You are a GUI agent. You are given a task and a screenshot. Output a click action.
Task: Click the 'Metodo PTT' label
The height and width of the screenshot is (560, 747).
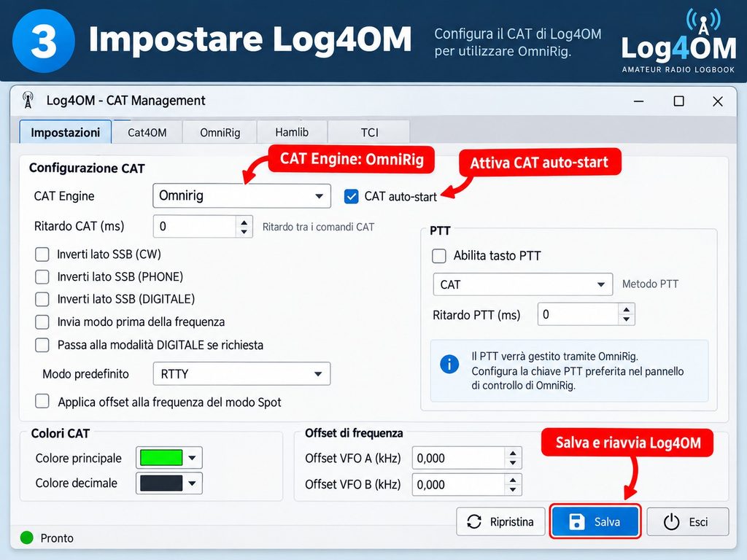click(650, 284)
